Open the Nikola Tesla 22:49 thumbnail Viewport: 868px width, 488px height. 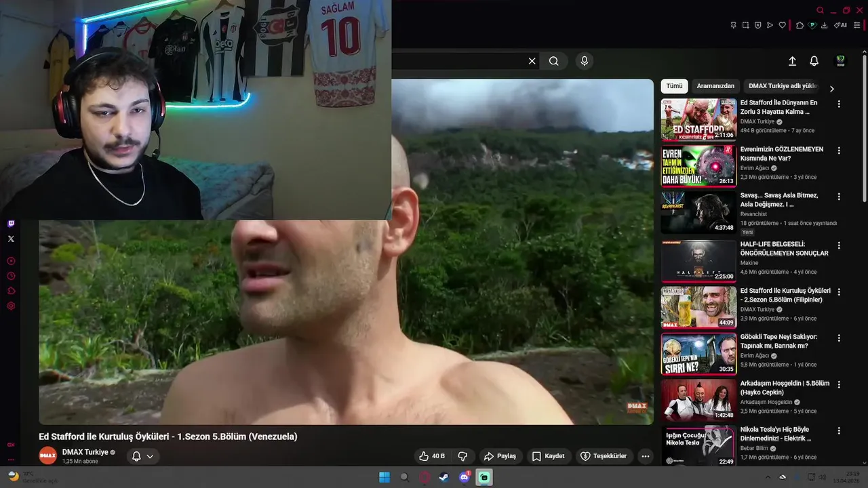coord(698,445)
